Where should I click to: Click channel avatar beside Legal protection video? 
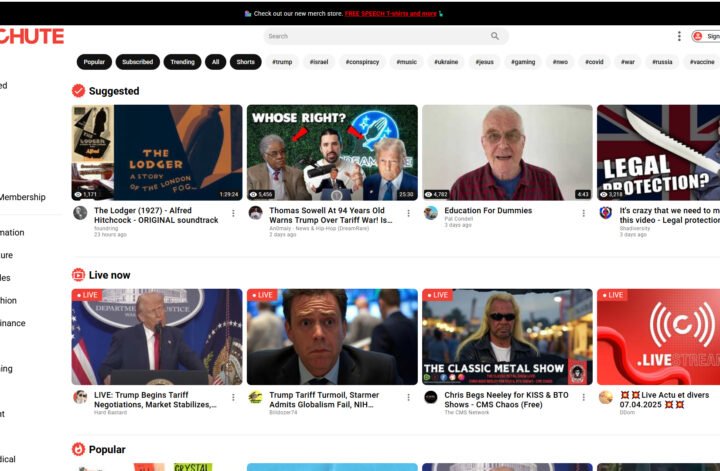pyautogui.click(x=606, y=213)
